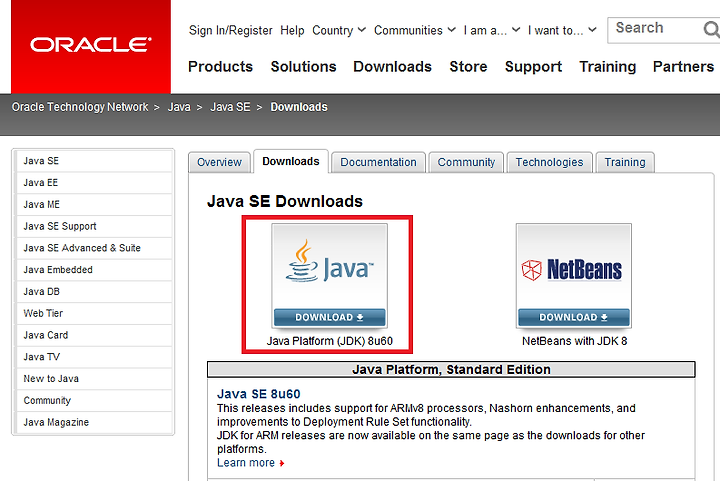Open the Help link
Image resolution: width=720 pixels, height=481 pixels.
[292, 30]
